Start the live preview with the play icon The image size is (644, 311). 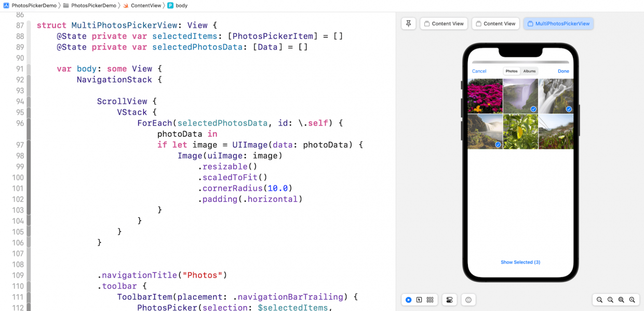click(x=409, y=300)
